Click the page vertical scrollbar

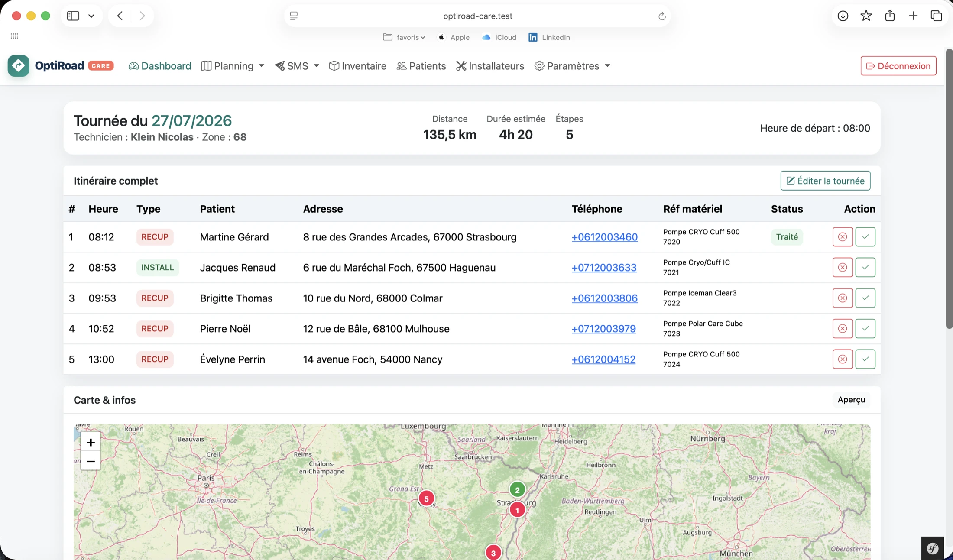click(x=949, y=188)
